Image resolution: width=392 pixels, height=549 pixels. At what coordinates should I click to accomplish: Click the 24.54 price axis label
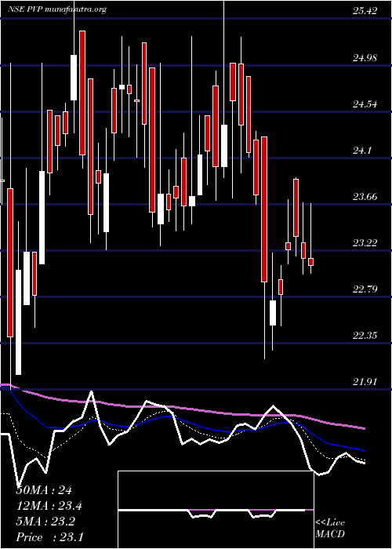(x=365, y=104)
